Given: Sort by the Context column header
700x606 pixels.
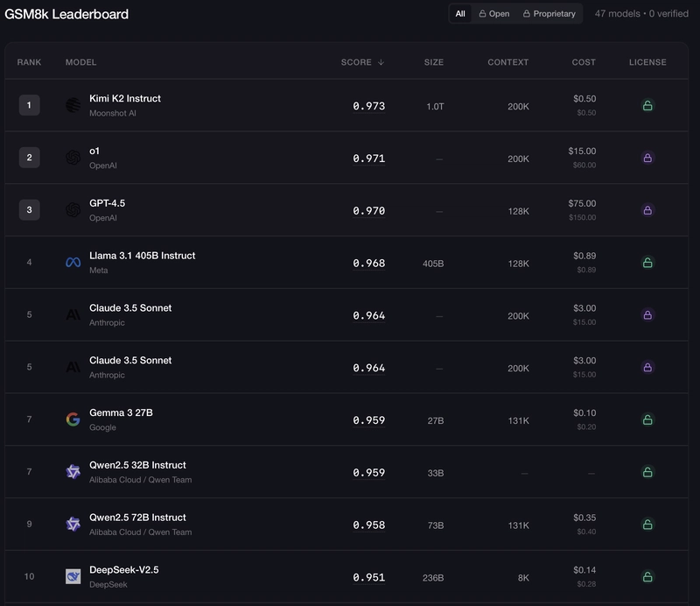Looking at the screenshot, I should (x=507, y=62).
